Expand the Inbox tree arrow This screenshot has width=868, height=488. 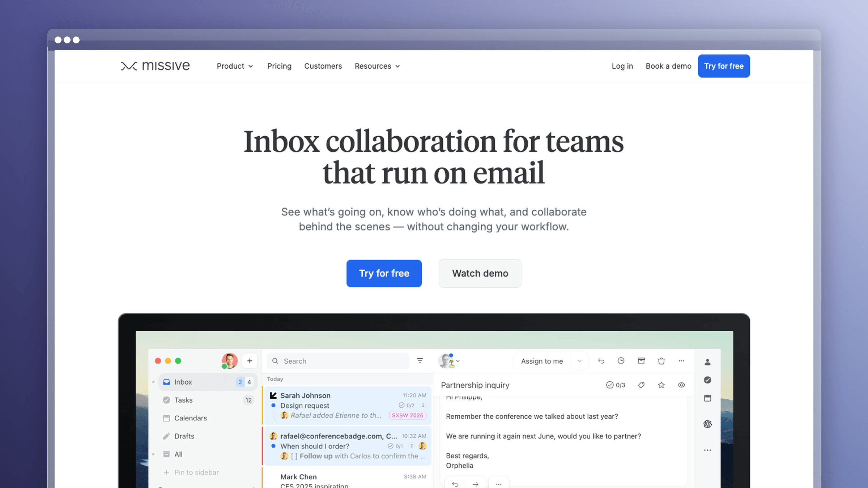[153, 382]
